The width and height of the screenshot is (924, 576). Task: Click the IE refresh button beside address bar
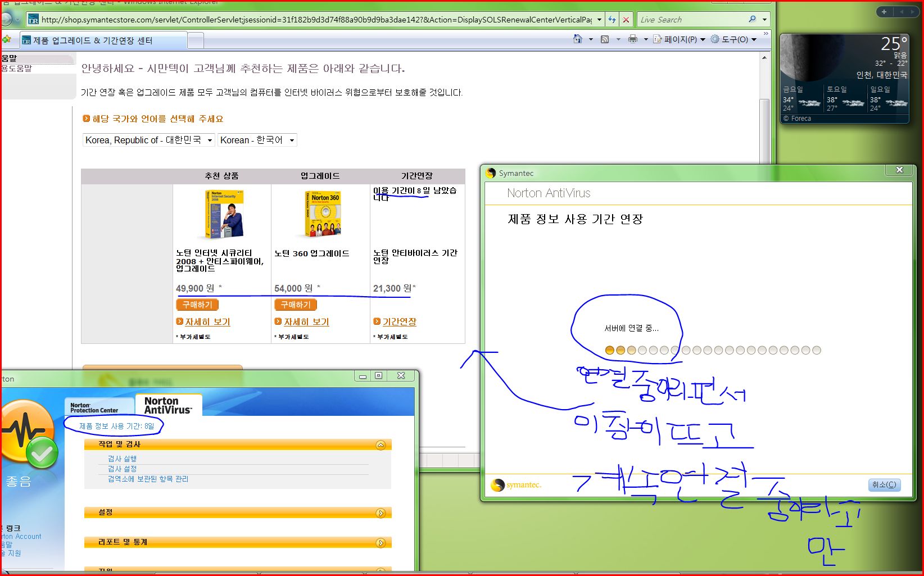pyautogui.click(x=612, y=19)
